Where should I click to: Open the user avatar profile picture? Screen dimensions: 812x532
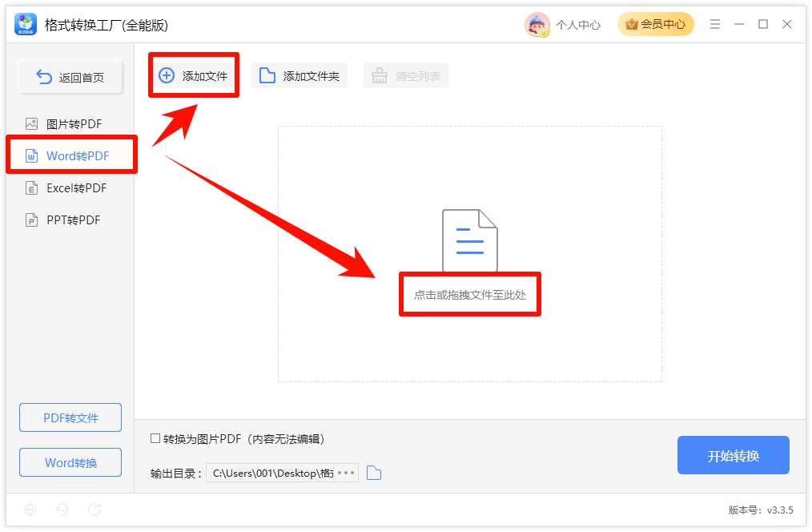coord(537,24)
